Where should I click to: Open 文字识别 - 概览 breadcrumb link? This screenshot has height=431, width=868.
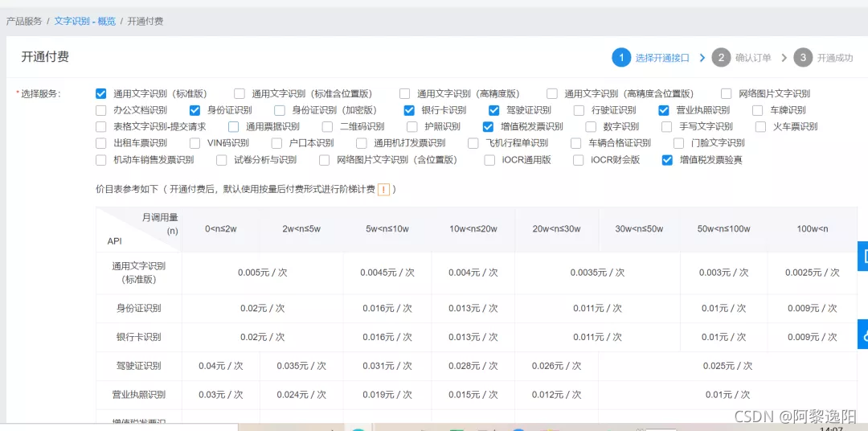click(x=84, y=22)
